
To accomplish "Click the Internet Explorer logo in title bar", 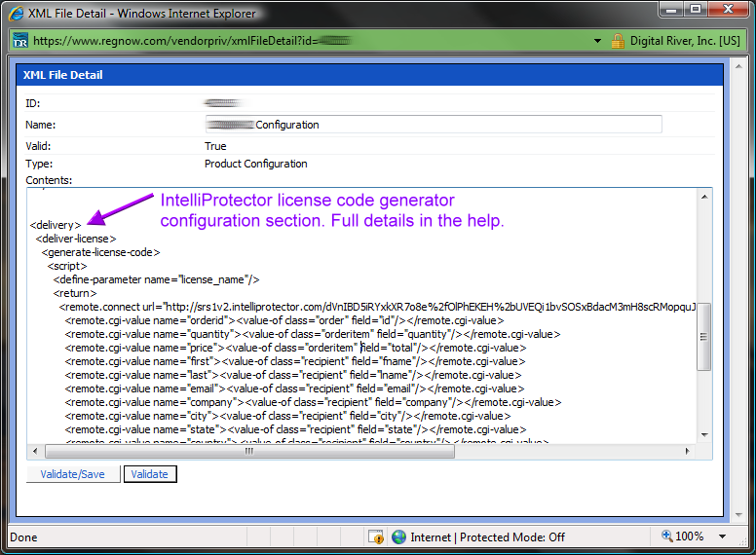I will [16, 13].
